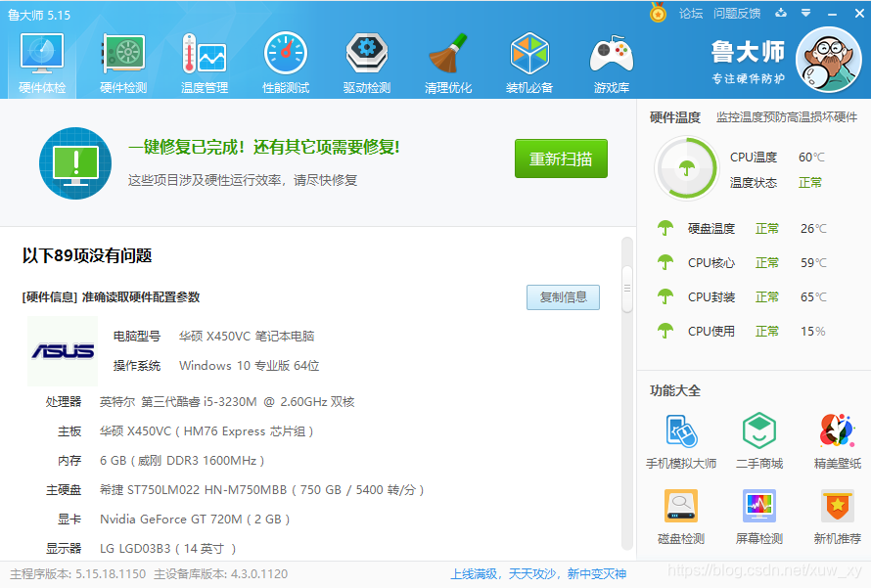Click the CPU使用 15% value

(x=812, y=332)
